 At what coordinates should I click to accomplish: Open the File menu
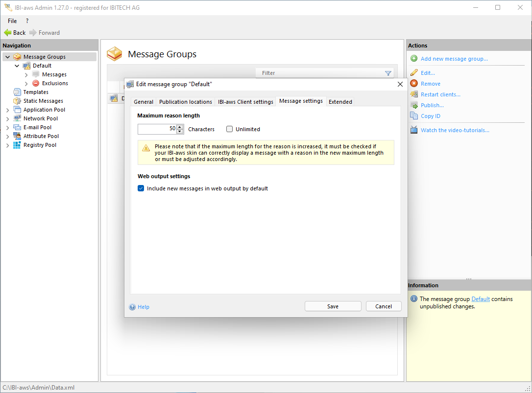point(12,21)
